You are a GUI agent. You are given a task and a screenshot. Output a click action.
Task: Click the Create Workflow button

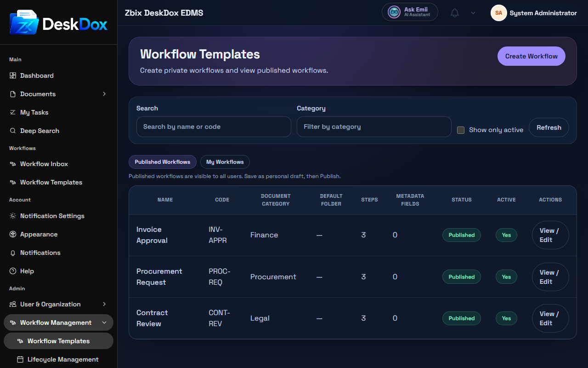tap(531, 56)
